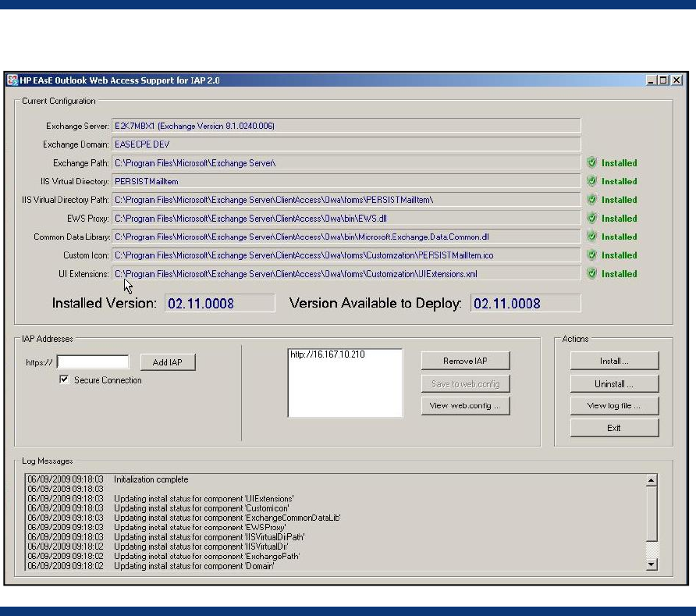
Task: Click Installed status text beside Custom Icon
Action: [620, 255]
